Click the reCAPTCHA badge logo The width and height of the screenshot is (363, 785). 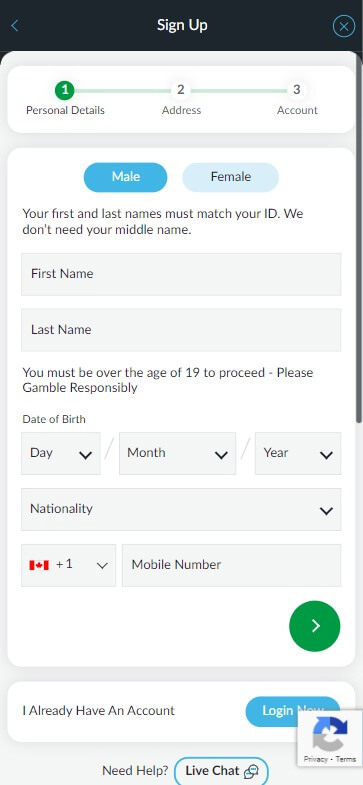pos(330,733)
